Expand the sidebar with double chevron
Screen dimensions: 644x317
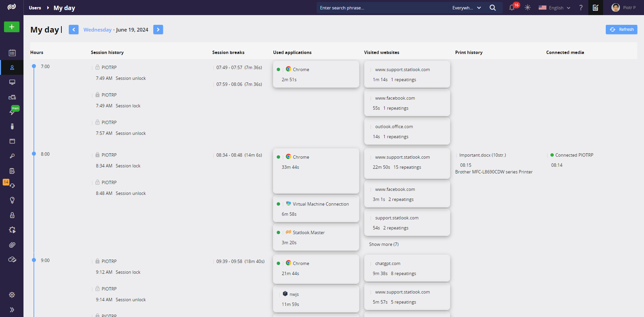pos(12,310)
